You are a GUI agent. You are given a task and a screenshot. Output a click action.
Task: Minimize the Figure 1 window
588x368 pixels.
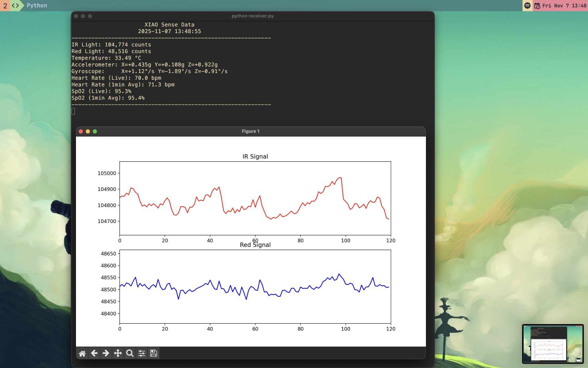pyautogui.click(x=88, y=131)
